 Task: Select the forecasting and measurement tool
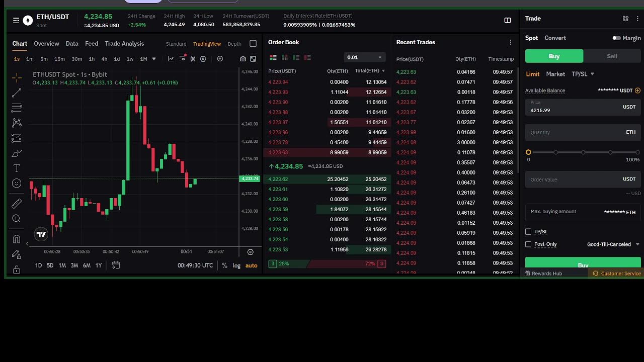coord(17,138)
